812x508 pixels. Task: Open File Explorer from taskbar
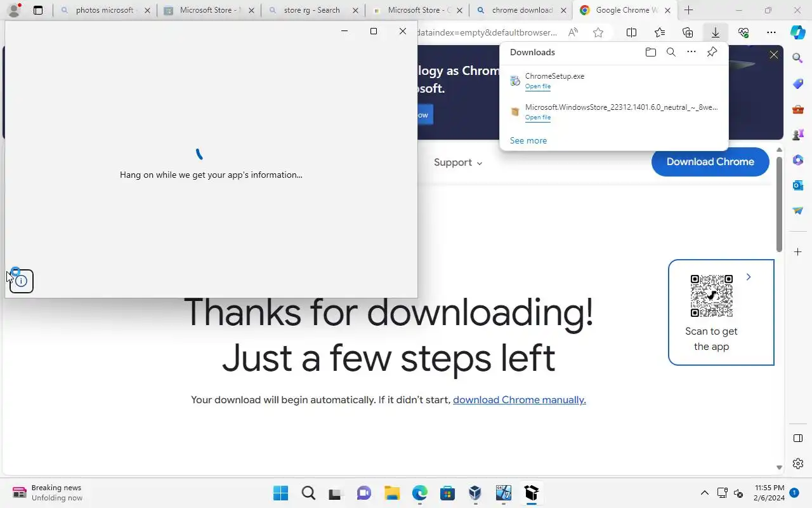pyautogui.click(x=392, y=493)
